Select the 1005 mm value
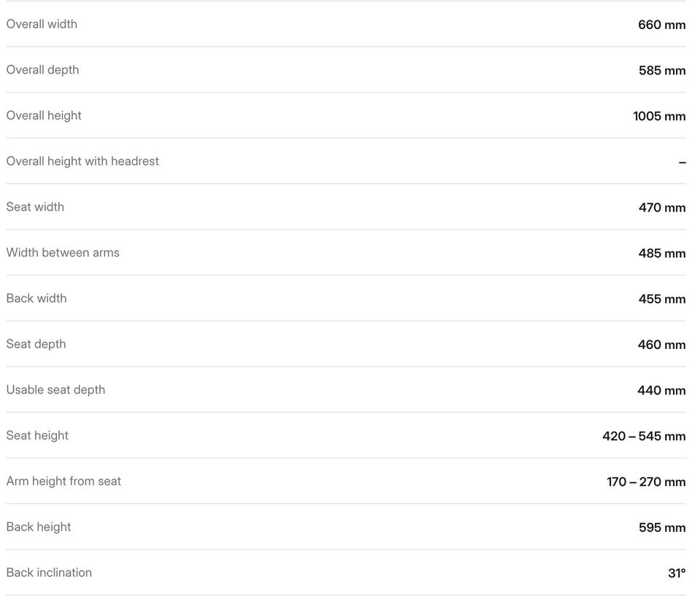The image size is (700, 596). pyautogui.click(x=659, y=117)
